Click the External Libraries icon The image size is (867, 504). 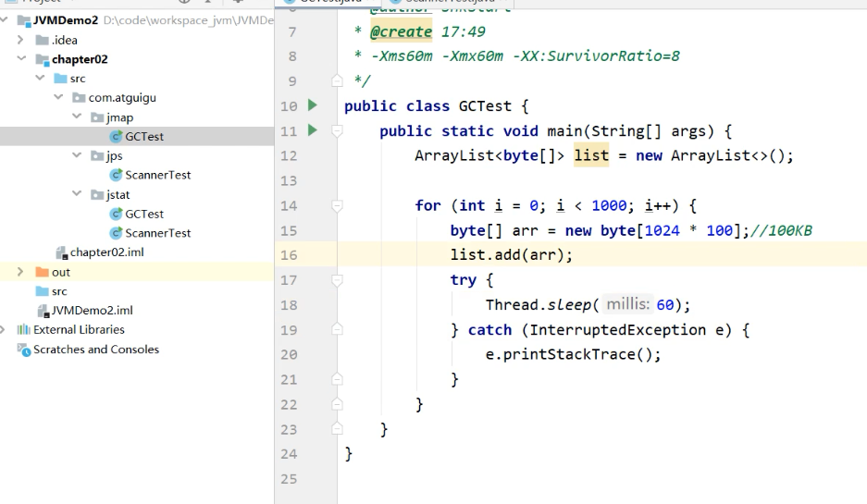tap(24, 330)
